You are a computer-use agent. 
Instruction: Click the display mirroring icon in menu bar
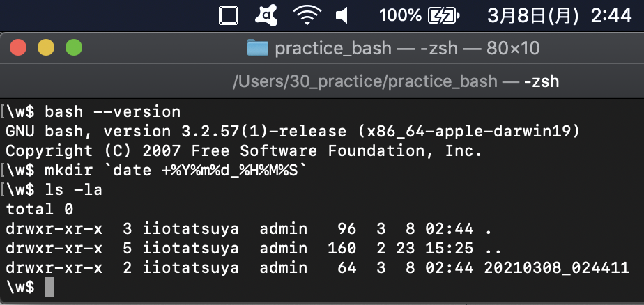[228, 15]
